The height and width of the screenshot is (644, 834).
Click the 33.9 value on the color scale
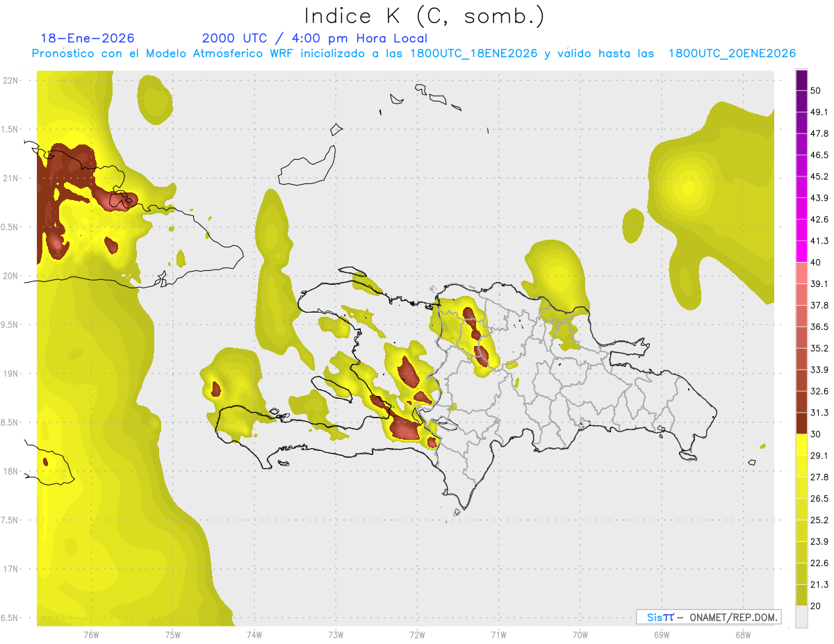pos(819,370)
